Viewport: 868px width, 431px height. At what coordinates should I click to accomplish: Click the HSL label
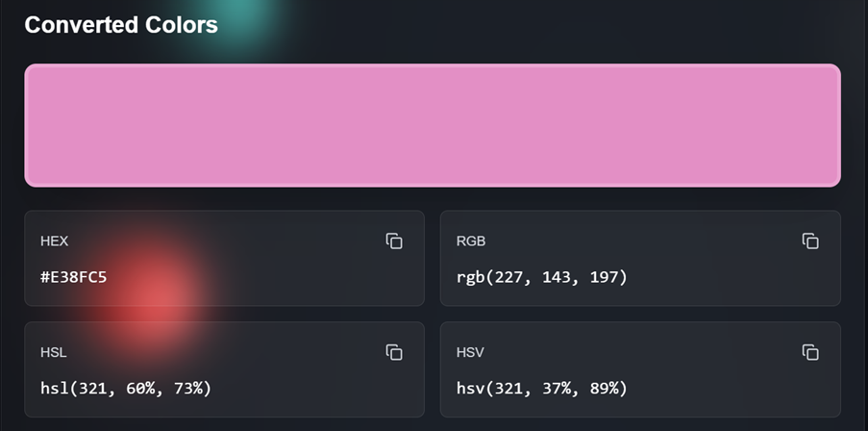53,353
